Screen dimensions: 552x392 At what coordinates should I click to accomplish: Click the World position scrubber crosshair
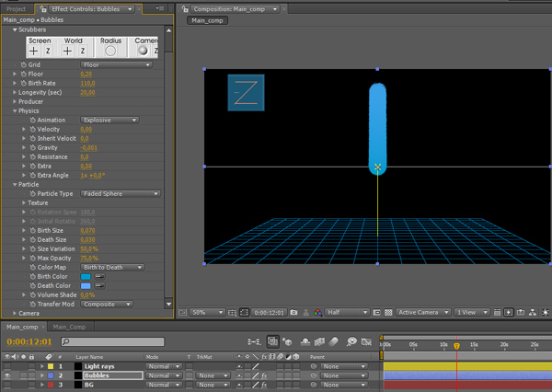pyautogui.click(x=67, y=51)
